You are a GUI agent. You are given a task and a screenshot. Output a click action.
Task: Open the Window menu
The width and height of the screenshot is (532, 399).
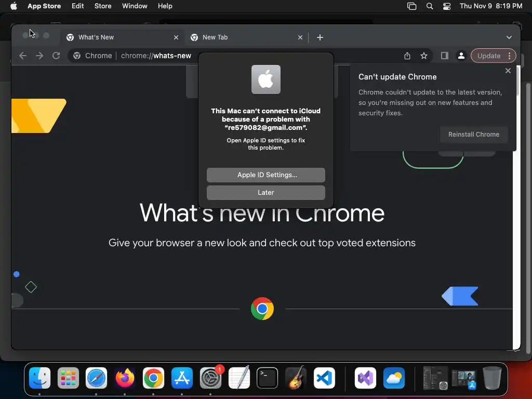coord(135,6)
